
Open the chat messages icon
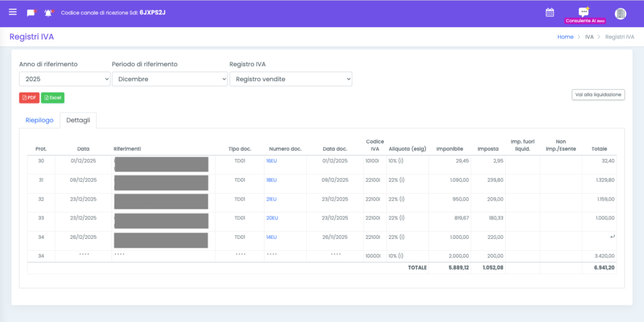point(31,13)
